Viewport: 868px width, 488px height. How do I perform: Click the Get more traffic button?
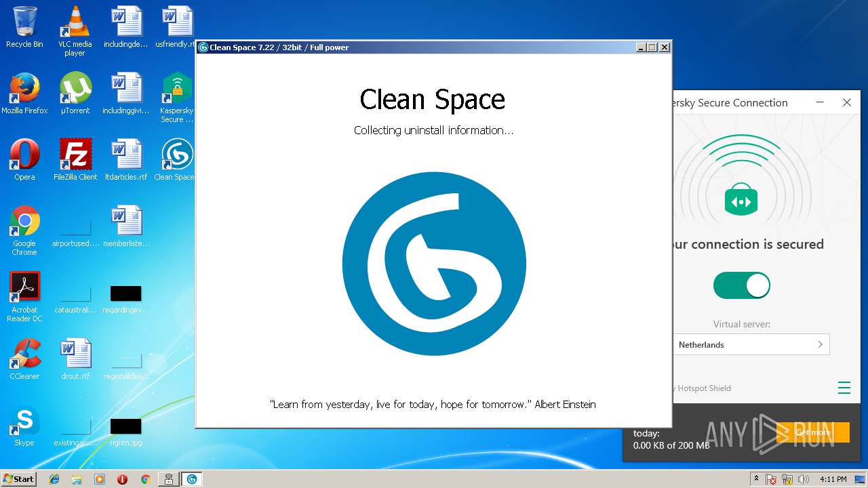pyautogui.click(x=812, y=432)
